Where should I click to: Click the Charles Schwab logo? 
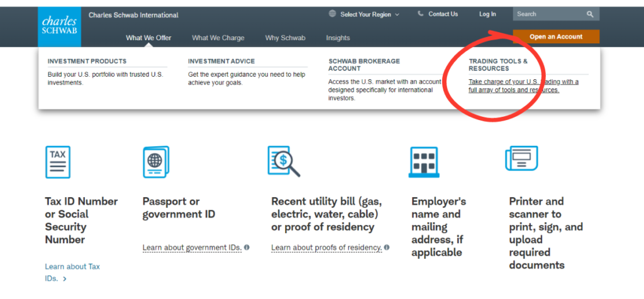(x=60, y=26)
